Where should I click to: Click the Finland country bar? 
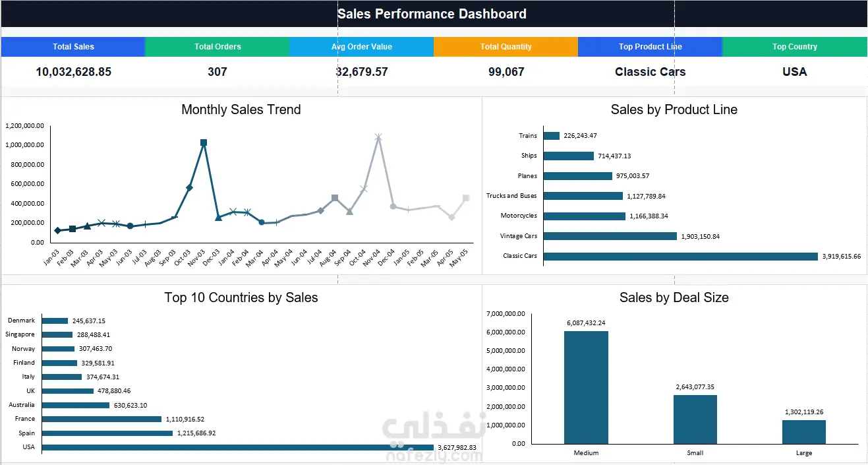(x=59, y=363)
